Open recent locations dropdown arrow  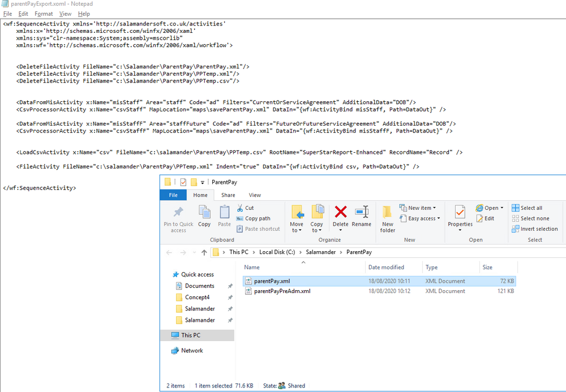pyautogui.click(x=194, y=252)
